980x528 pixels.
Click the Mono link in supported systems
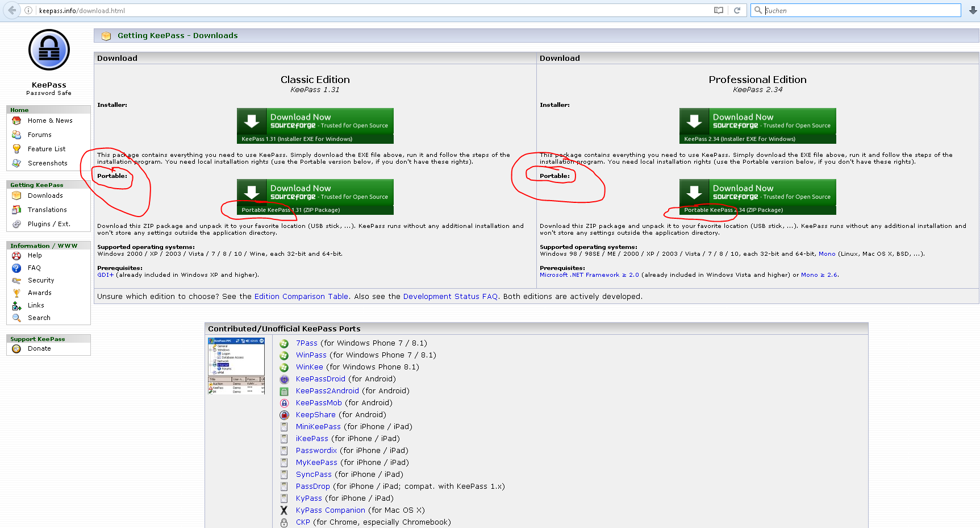pyautogui.click(x=827, y=254)
